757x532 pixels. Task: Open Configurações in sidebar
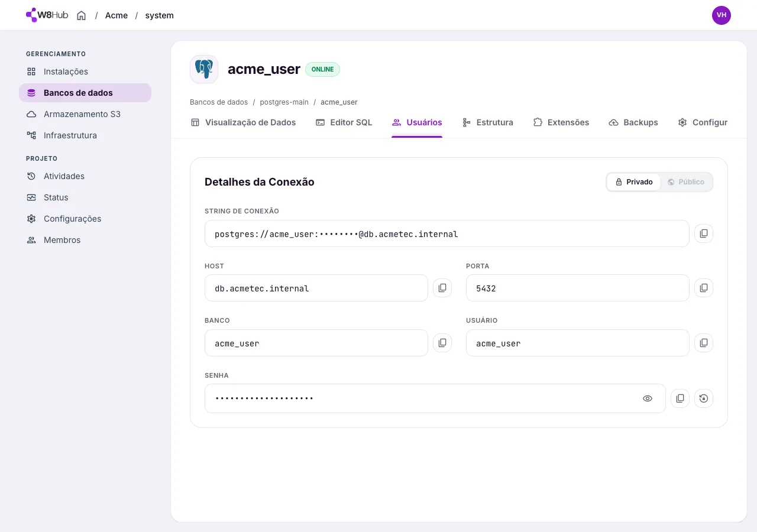[85, 219]
